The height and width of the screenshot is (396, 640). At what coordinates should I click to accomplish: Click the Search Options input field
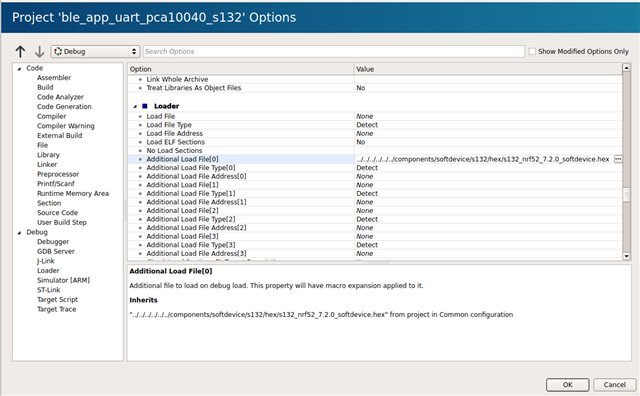point(333,51)
